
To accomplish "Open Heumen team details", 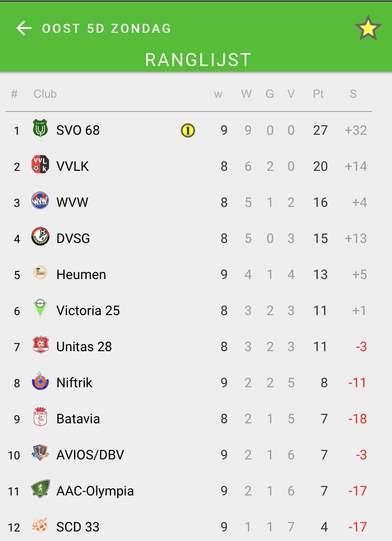I will [81, 274].
